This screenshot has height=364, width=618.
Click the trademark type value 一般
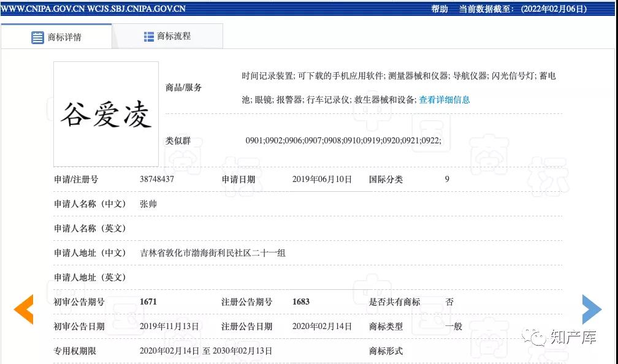(x=453, y=326)
